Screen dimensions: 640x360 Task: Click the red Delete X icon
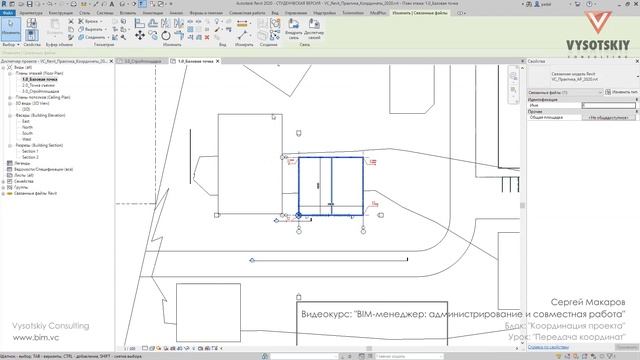point(207,37)
